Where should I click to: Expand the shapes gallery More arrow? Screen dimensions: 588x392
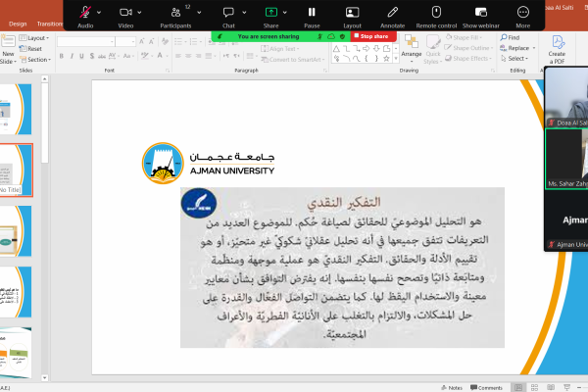tap(396, 59)
